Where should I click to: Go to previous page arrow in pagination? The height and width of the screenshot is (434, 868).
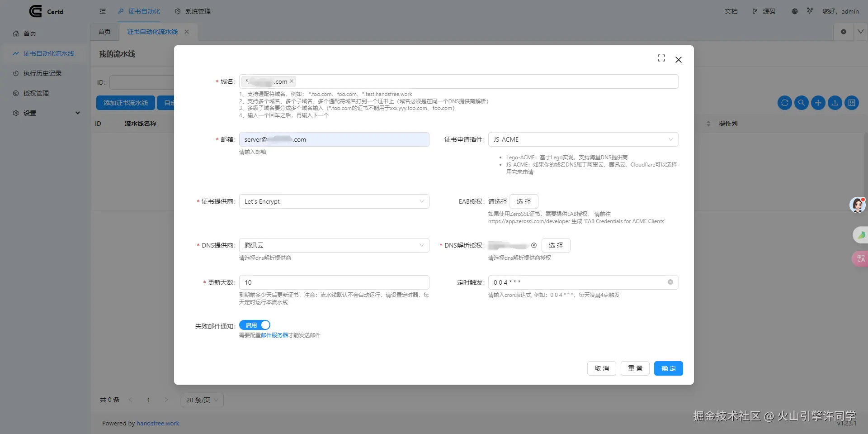(130, 400)
